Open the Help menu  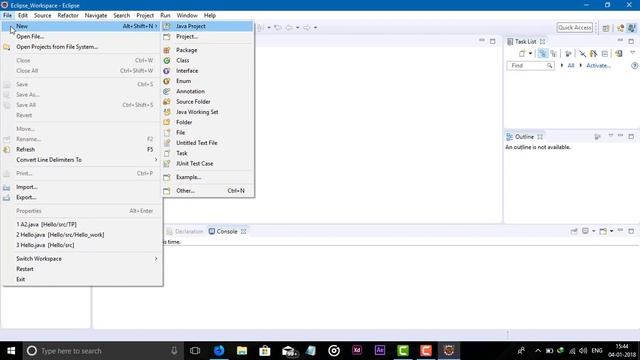coord(210,16)
